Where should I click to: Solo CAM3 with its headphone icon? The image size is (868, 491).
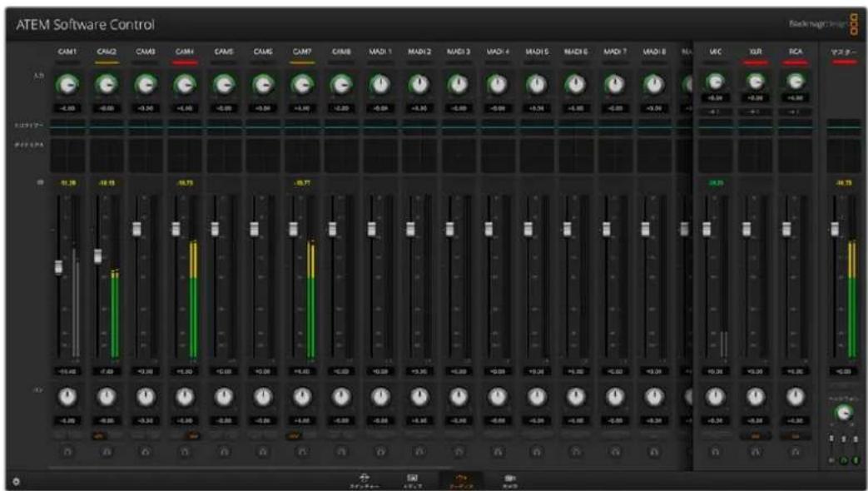146,452
